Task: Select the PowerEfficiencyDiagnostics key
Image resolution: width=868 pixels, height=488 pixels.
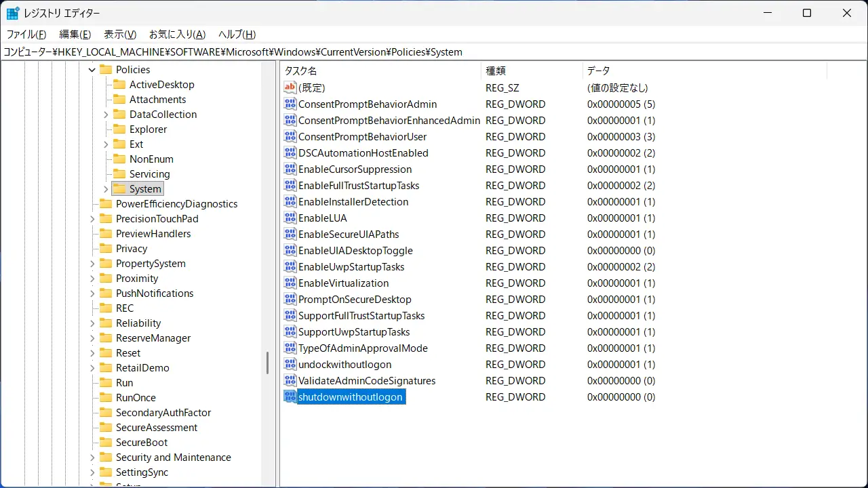Action: (176, 203)
